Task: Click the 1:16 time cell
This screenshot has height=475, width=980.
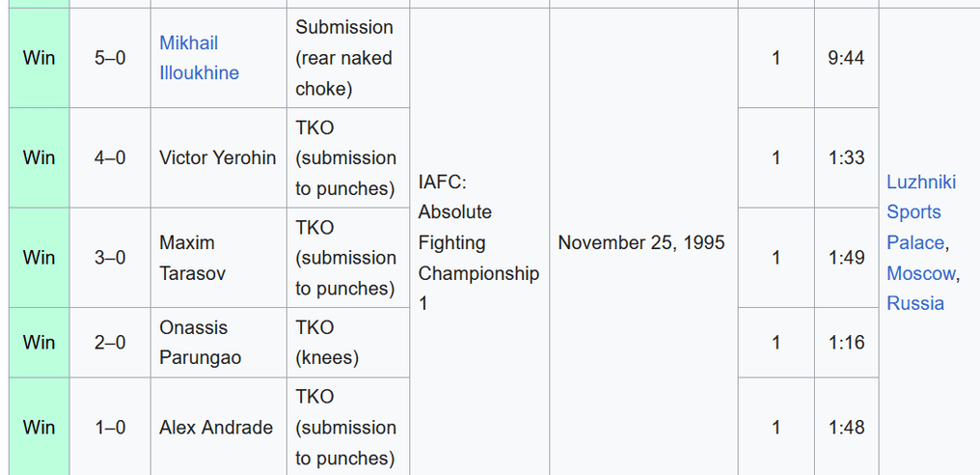Action: [846, 343]
